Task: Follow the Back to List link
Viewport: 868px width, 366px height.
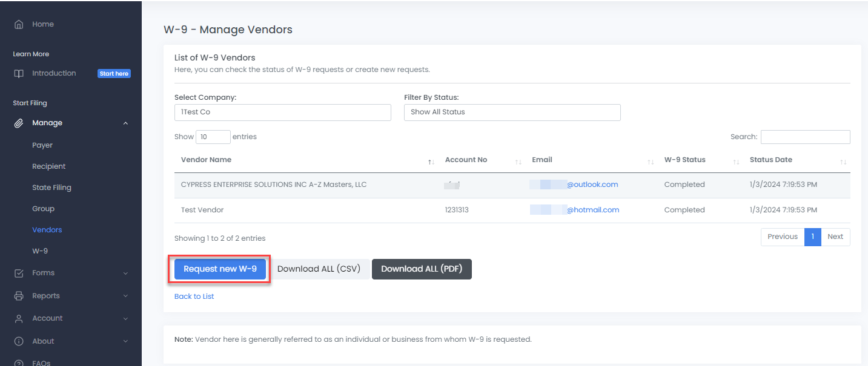Action: point(194,296)
